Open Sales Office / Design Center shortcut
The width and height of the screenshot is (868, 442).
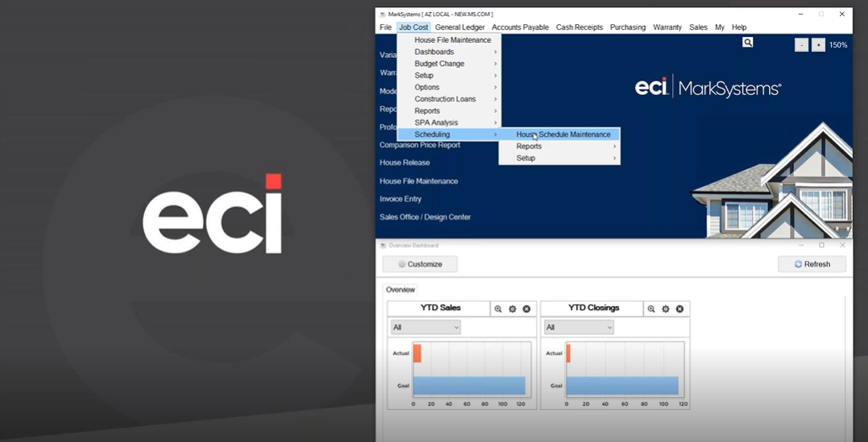tap(426, 217)
